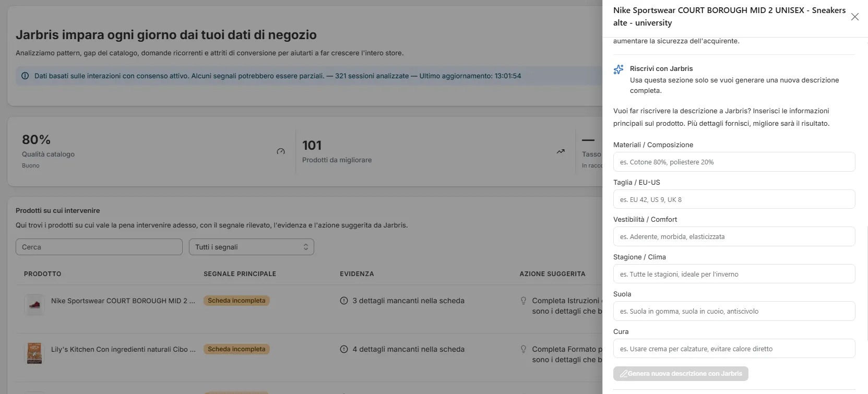
Task: Click the Taglia / EU-US input field
Action: [734, 199]
